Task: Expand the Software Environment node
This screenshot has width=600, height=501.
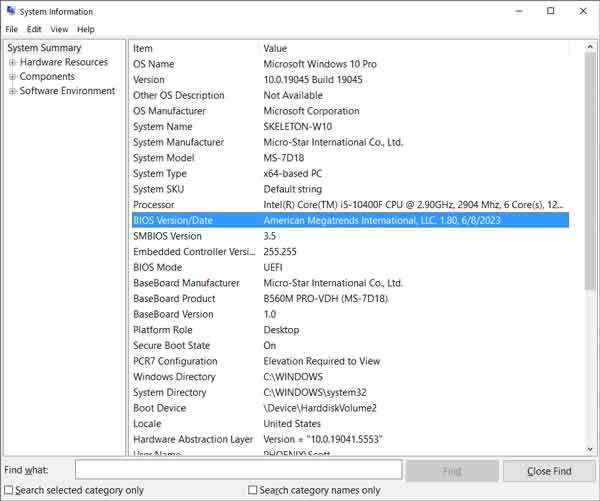Action: [12, 91]
